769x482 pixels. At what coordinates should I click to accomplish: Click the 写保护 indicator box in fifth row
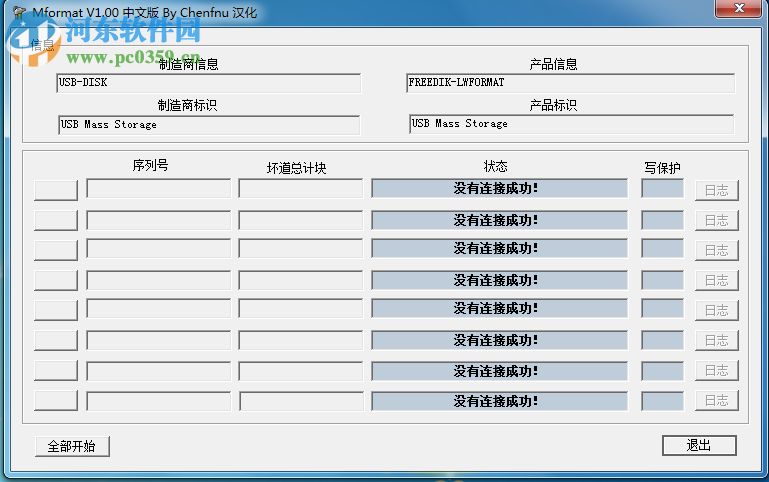(x=663, y=308)
